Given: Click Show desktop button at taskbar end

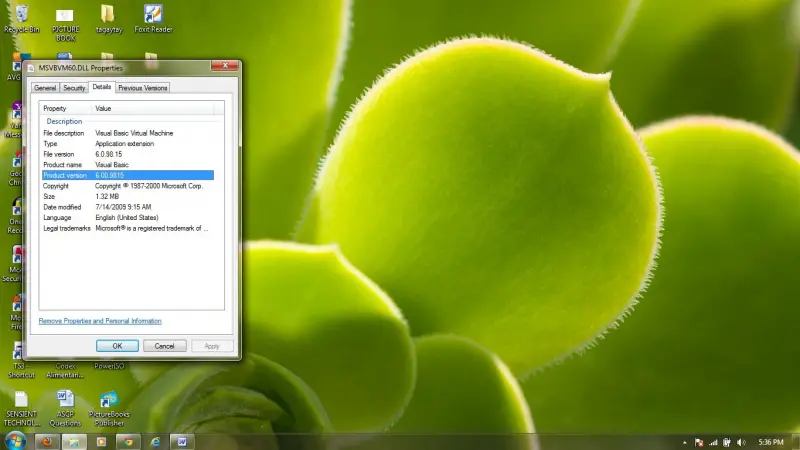Looking at the screenshot, I should [796, 442].
